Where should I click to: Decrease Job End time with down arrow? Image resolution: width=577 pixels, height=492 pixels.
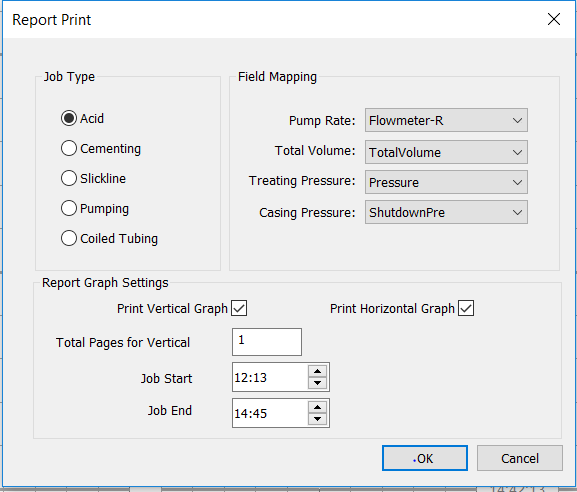tap(317, 419)
